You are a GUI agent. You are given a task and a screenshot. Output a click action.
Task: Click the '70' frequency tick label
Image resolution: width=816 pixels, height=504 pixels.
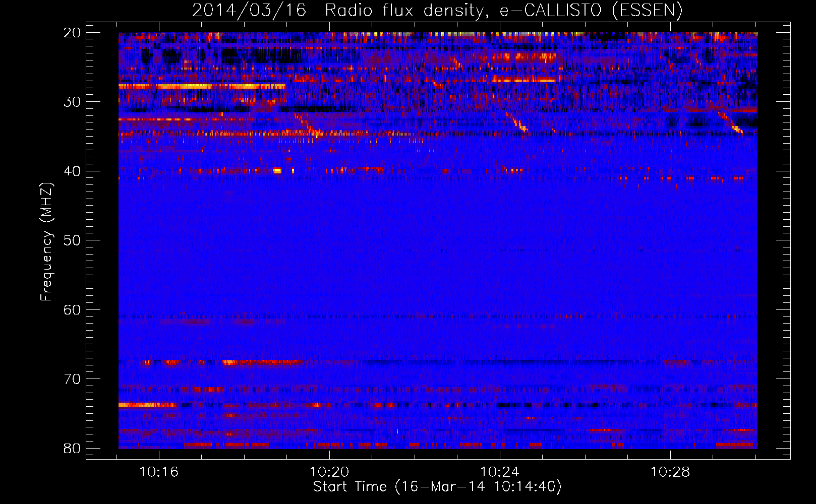point(72,379)
